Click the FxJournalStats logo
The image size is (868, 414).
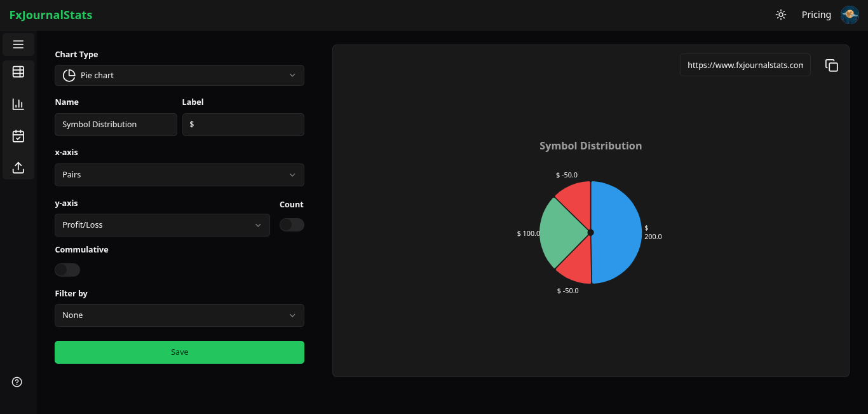tap(51, 15)
